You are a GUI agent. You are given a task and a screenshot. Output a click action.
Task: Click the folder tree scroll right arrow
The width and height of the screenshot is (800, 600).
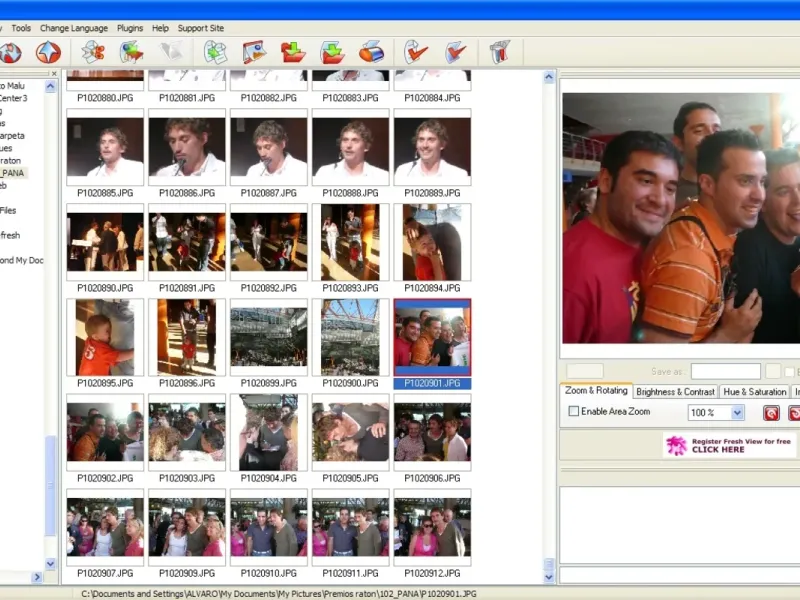coord(36,577)
